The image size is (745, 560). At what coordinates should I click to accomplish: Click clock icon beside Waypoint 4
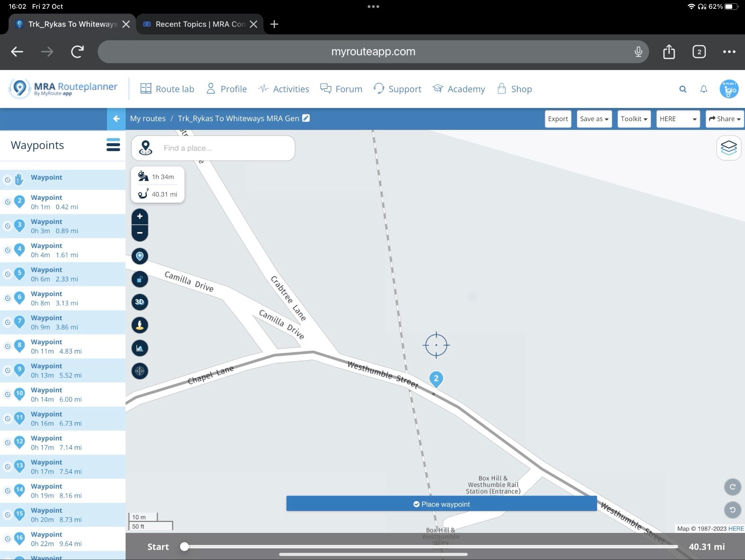[7, 250]
